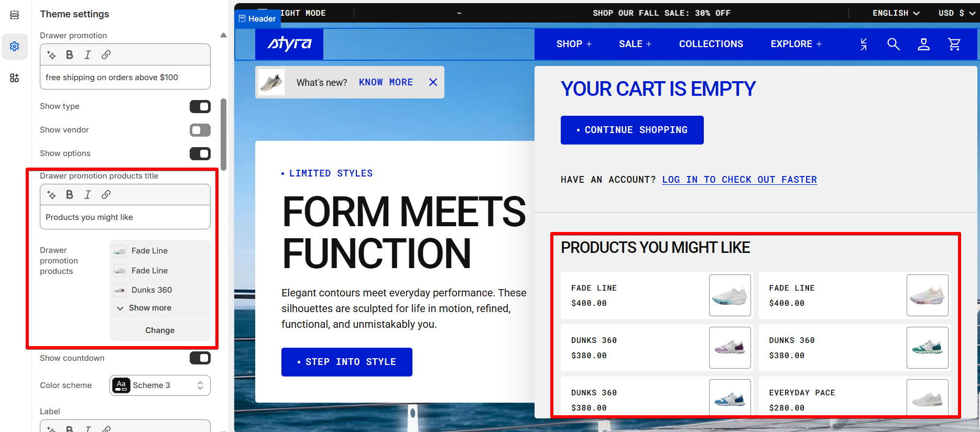980x432 pixels.
Task: Click AI generate icon in products title editor
Action: click(x=51, y=195)
